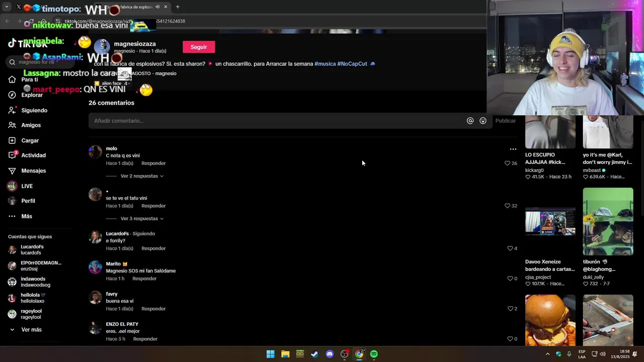Click the LIVE sidebar icon
Image resolution: width=644 pixels, height=362 pixels.
[x=12, y=186]
